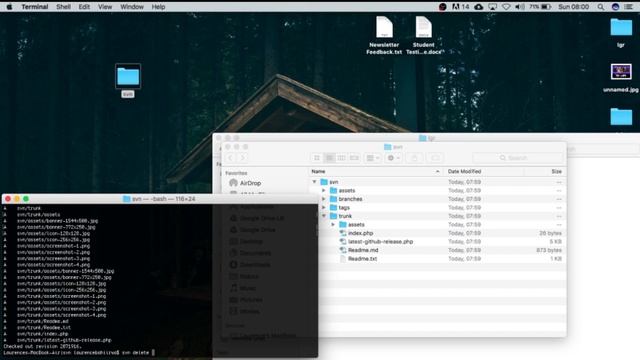The width and height of the screenshot is (640, 360).
Task: Click the "Readme.txt" file name
Action: pos(362,259)
